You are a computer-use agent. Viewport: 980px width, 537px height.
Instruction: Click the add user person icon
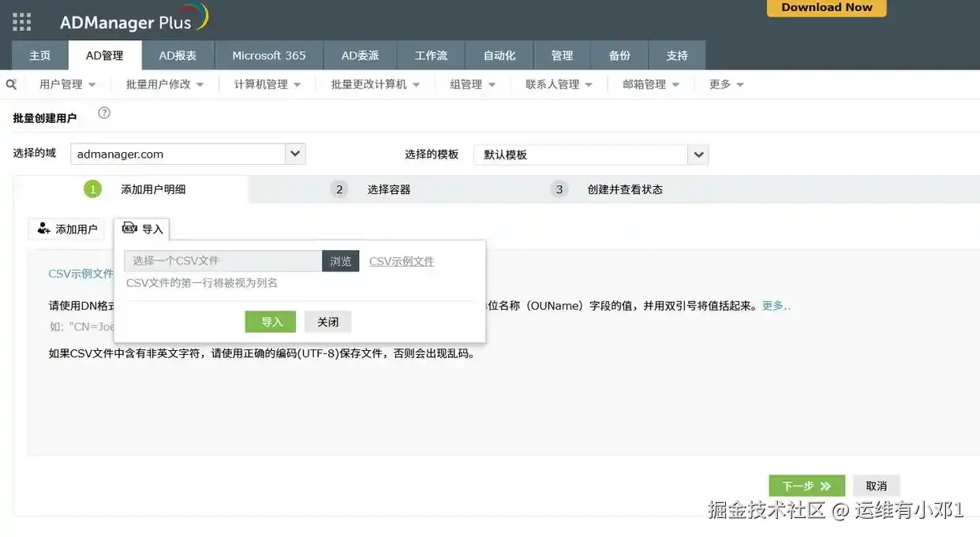pos(44,229)
